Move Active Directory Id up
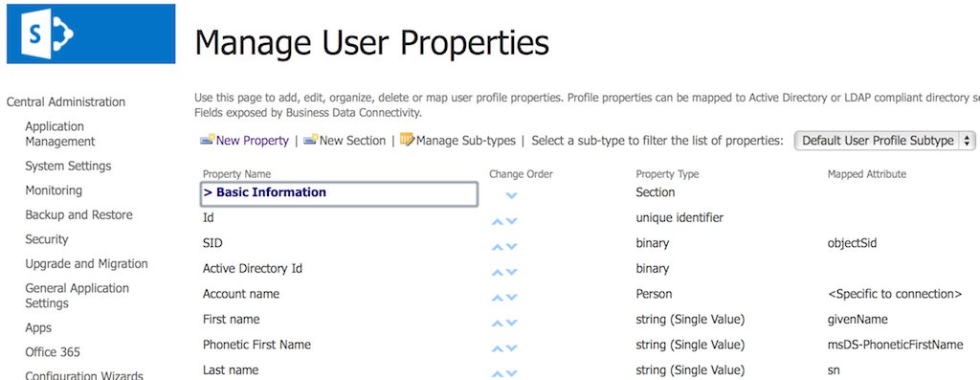This screenshot has height=380, width=980. (498, 273)
